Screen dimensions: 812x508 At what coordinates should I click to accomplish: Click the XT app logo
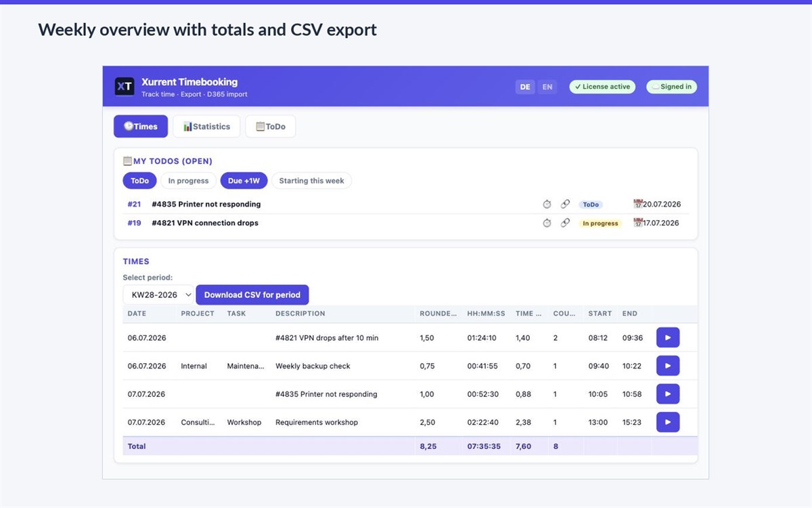point(125,86)
